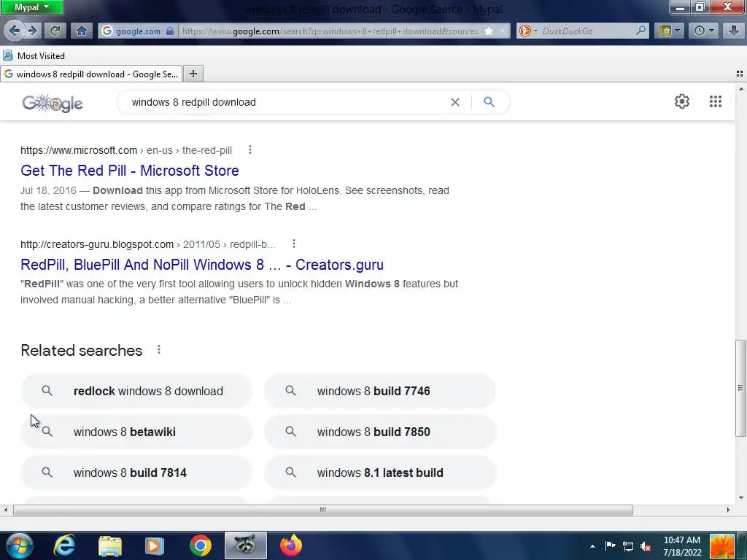Open the clock showing 10:47 AM
Viewport: 747px width, 560px height.
click(682, 546)
